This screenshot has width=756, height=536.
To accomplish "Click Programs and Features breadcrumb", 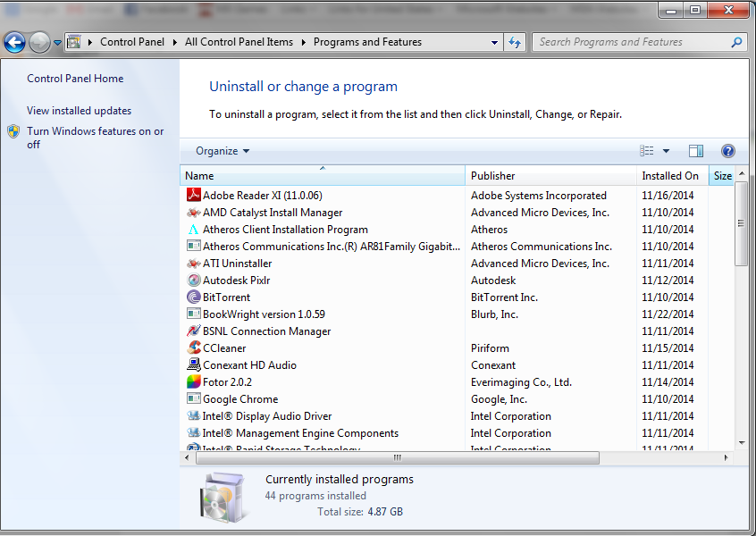I will (x=367, y=42).
